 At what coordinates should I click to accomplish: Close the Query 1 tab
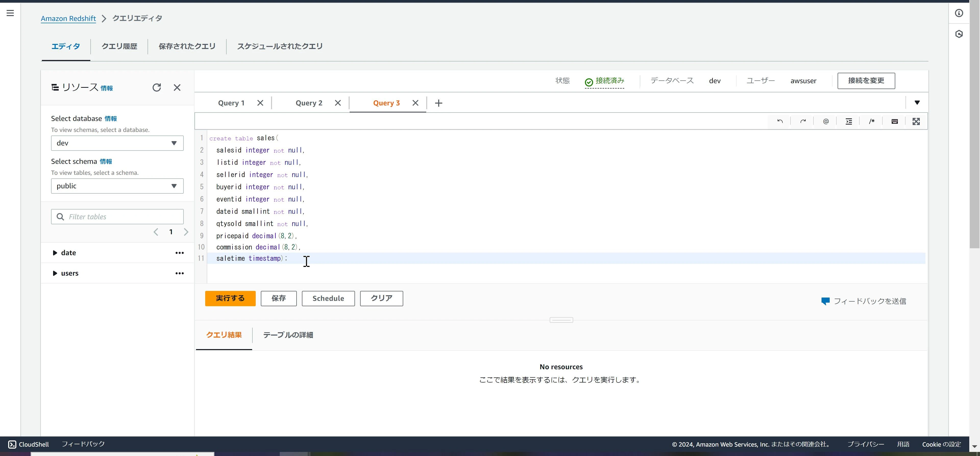click(260, 103)
